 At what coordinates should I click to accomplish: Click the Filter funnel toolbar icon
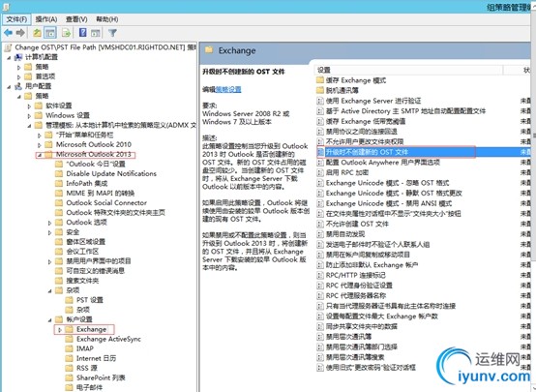click(x=112, y=33)
